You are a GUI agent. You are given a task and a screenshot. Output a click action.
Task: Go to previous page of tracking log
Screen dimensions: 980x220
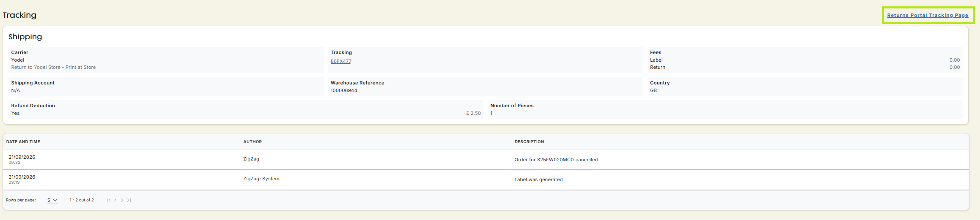(115, 200)
